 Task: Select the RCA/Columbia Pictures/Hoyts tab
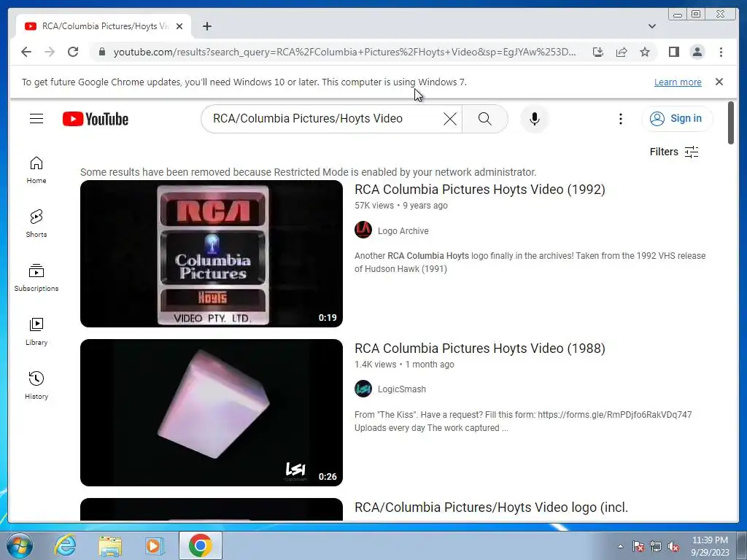(104, 26)
